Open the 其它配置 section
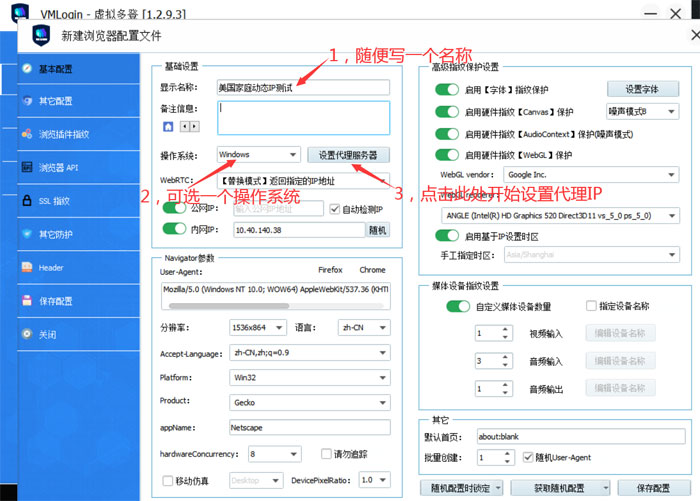Screen dimensions: 700x501 (x=79, y=101)
